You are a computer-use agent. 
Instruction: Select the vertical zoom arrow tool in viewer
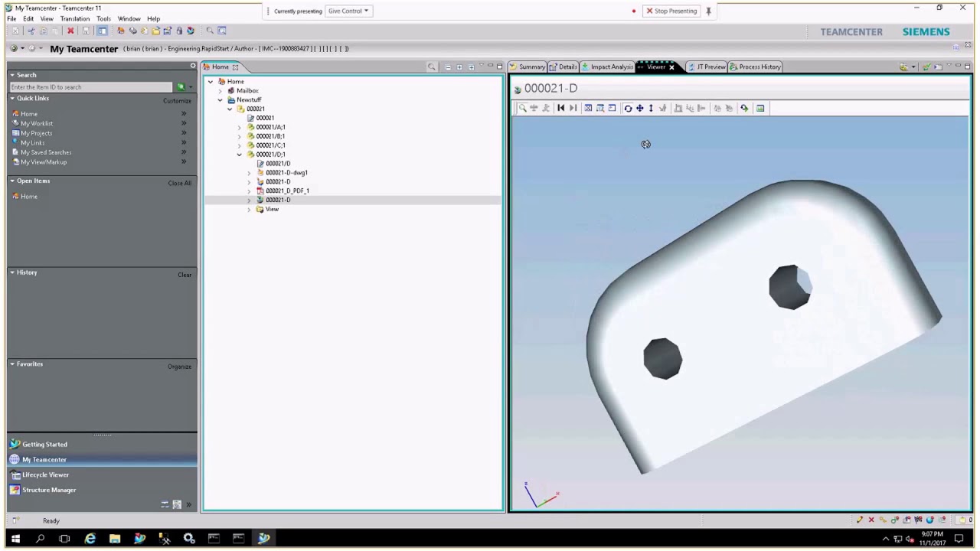pyautogui.click(x=651, y=108)
